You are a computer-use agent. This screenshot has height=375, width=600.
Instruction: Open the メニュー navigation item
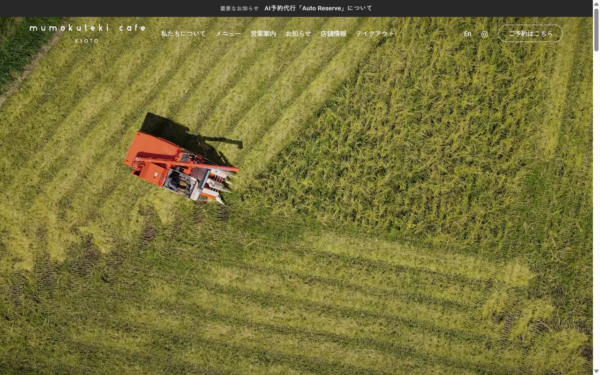coord(228,34)
